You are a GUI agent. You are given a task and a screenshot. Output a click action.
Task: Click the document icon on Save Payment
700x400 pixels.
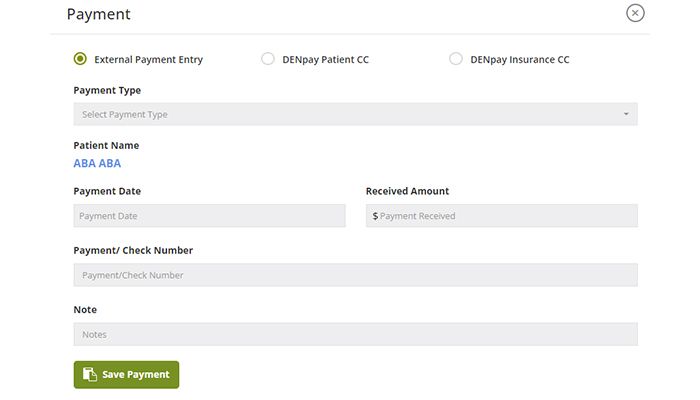click(x=90, y=374)
